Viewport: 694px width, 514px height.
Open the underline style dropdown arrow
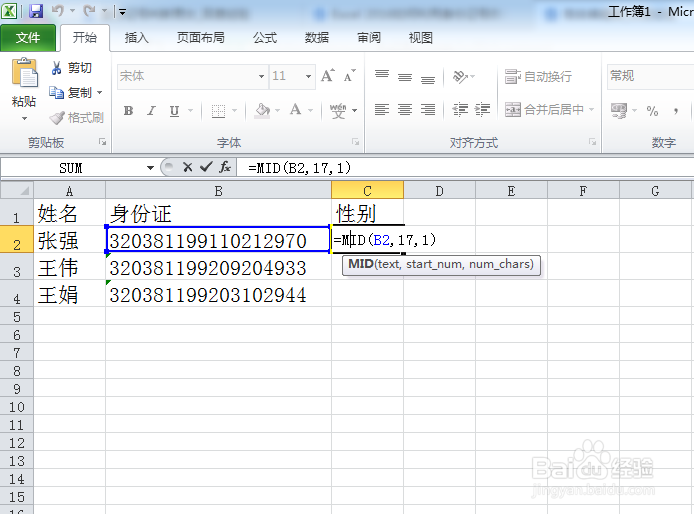pyautogui.click(x=191, y=111)
